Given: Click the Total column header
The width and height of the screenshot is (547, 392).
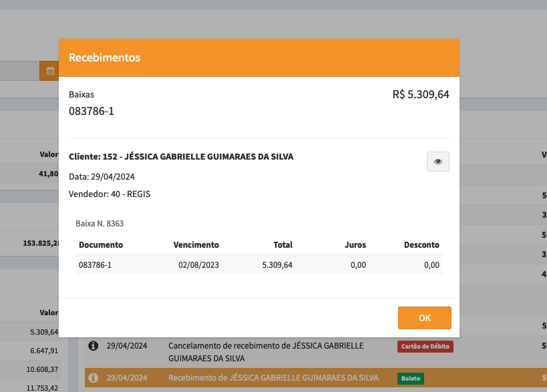Looking at the screenshot, I should coord(283,245).
